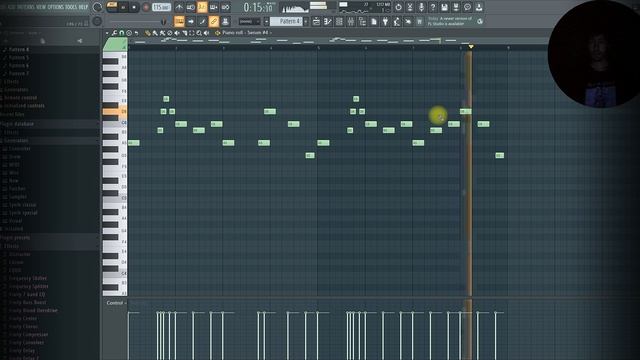Screen dimensions: 640x360
Task: Open the TOOLS menu
Action: 71,7
